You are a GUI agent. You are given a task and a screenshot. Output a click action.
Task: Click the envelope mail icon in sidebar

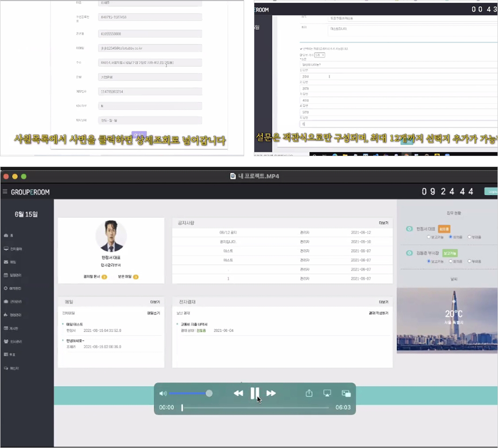click(x=6, y=262)
